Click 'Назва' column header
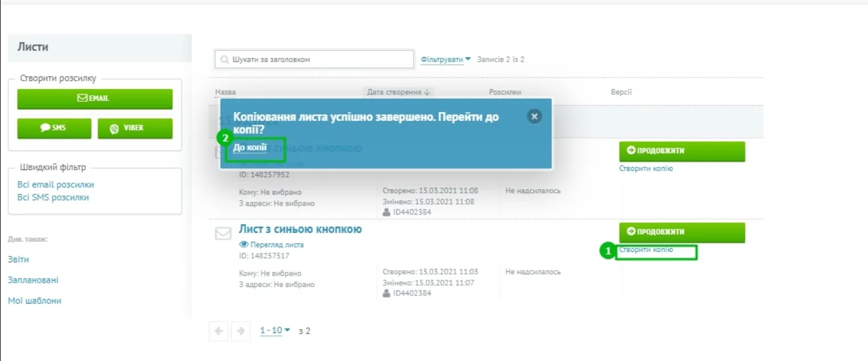 (x=226, y=92)
